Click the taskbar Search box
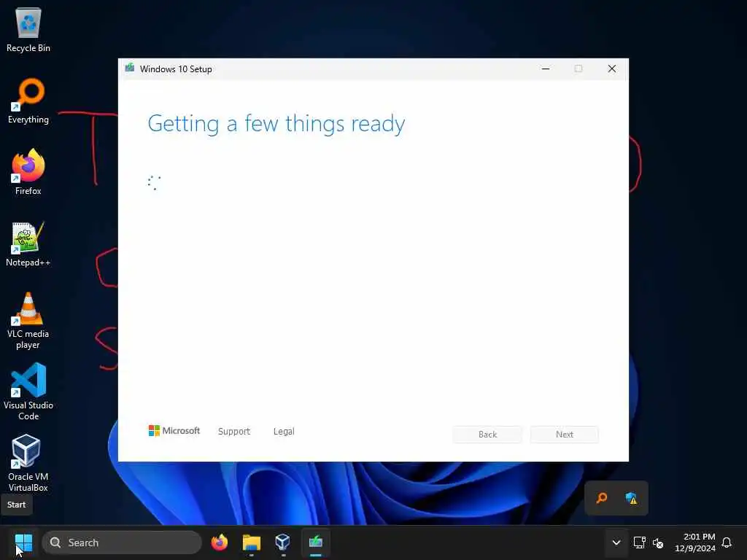 click(x=122, y=542)
